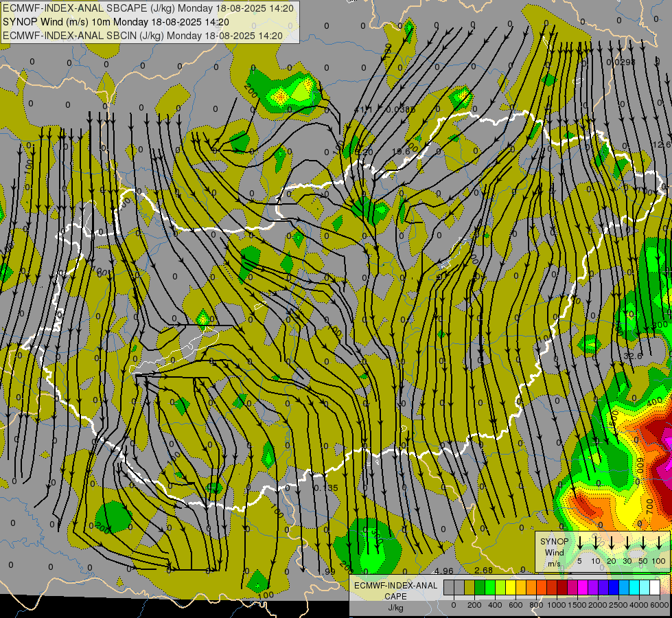
Task: Click the 10 m/s wind arrow in legend
Action: tap(595, 543)
